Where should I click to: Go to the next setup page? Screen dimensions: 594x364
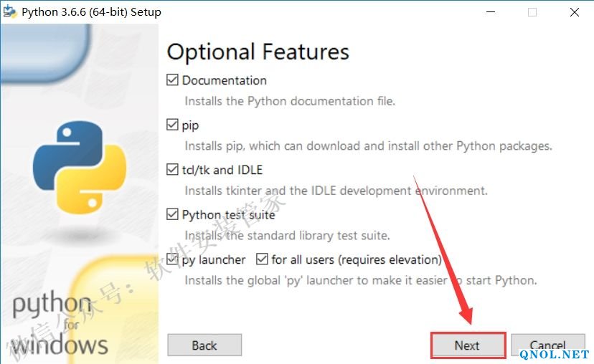pyautogui.click(x=468, y=345)
